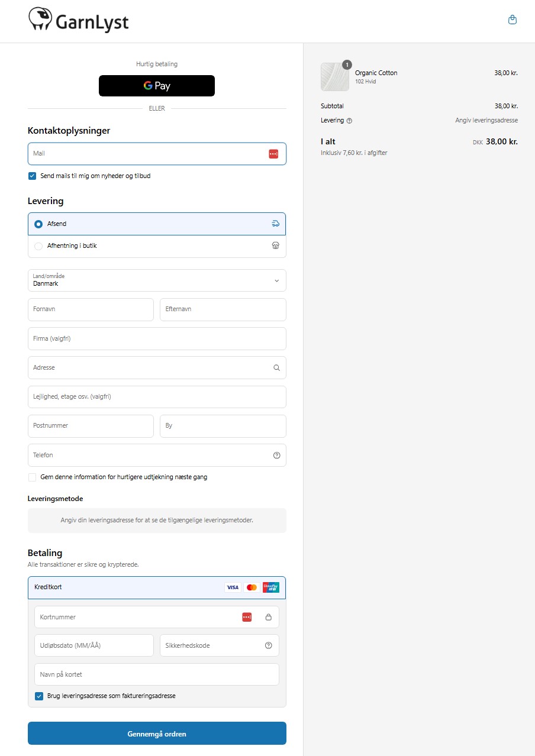Check 'Gem denne information' checkbox
This screenshot has width=535, height=756.
33,477
